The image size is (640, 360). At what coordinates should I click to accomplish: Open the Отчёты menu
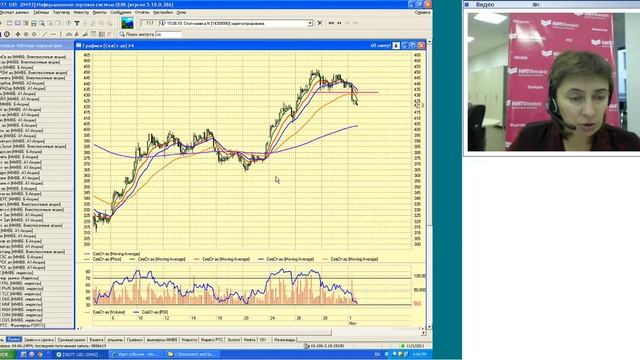click(142, 13)
